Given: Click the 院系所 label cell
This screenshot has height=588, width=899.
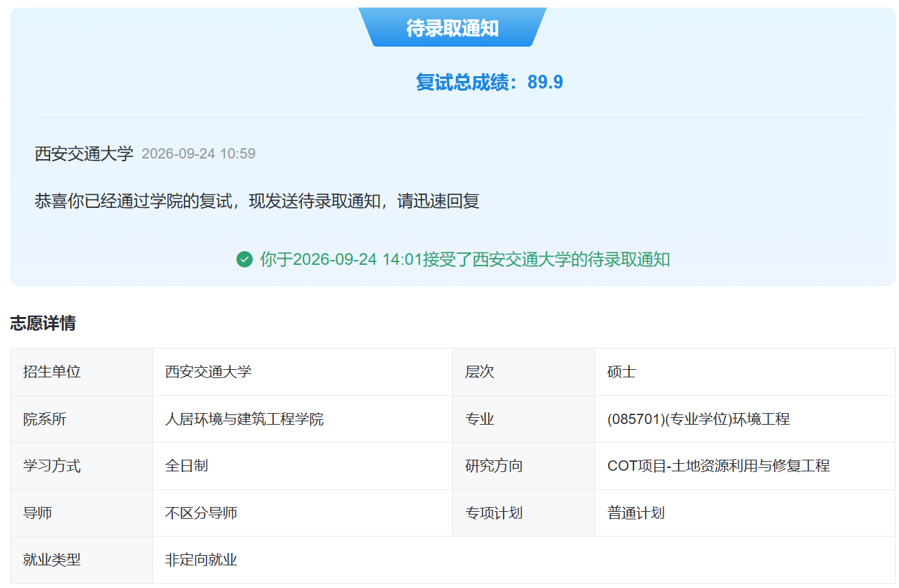Looking at the screenshot, I should coord(82,419).
